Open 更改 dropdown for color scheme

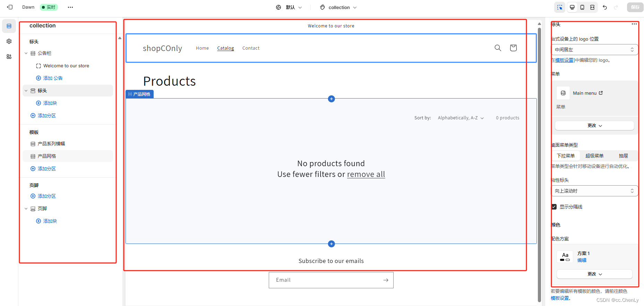(594, 274)
